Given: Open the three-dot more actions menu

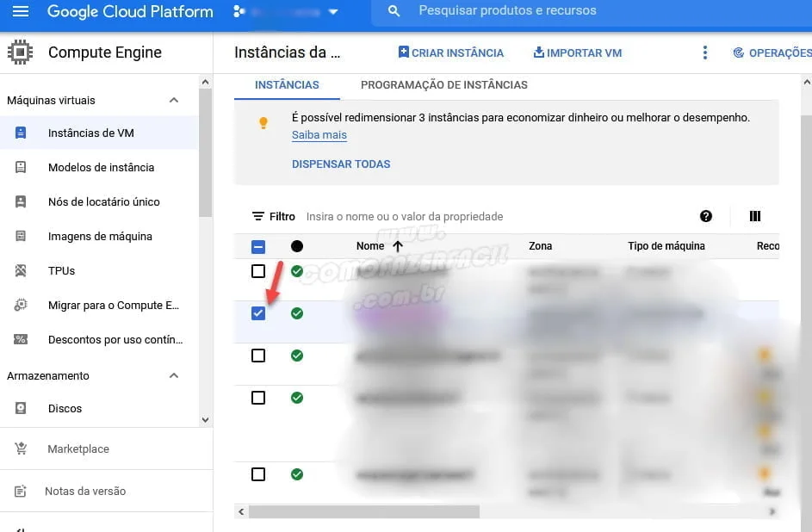Looking at the screenshot, I should coord(704,53).
